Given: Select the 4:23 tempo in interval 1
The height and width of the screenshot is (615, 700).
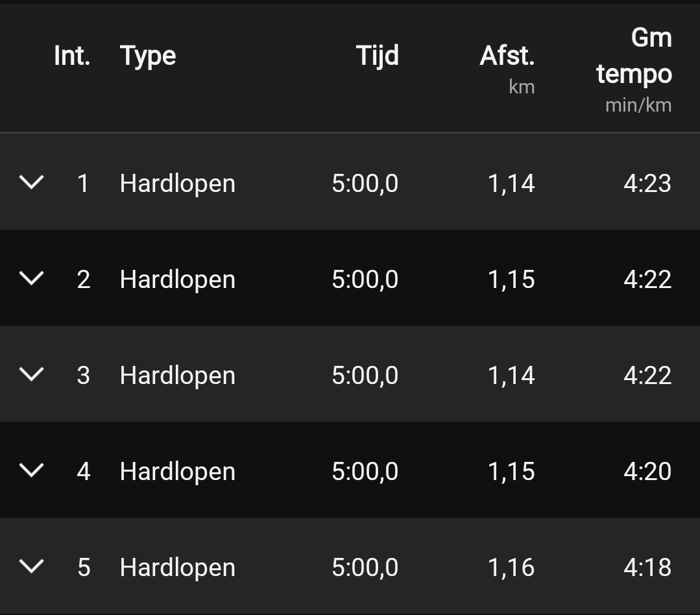Looking at the screenshot, I should (x=647, y=184).
